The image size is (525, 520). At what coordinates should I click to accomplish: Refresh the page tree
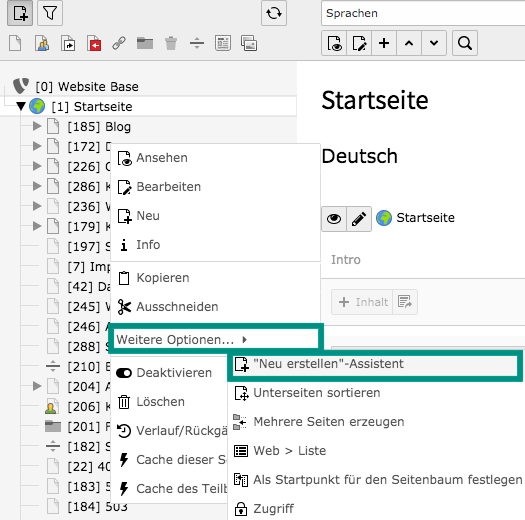tap(274, 13)
